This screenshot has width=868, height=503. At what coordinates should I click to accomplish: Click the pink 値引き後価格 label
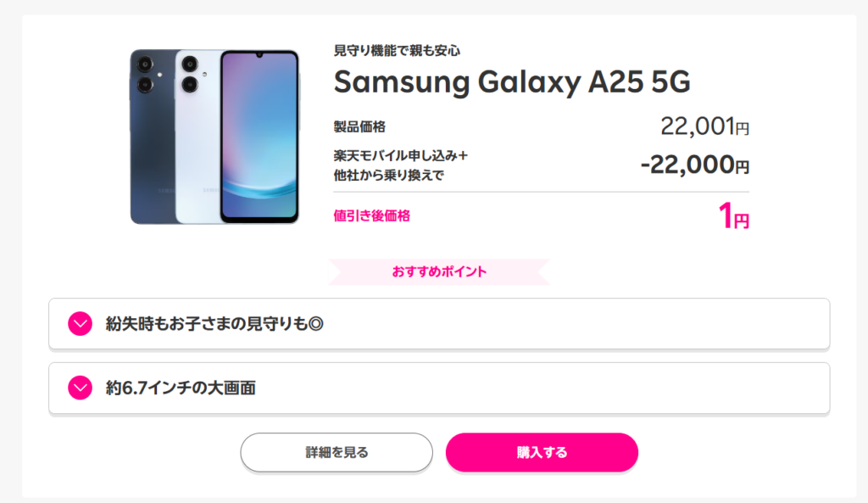coord(372,216)
